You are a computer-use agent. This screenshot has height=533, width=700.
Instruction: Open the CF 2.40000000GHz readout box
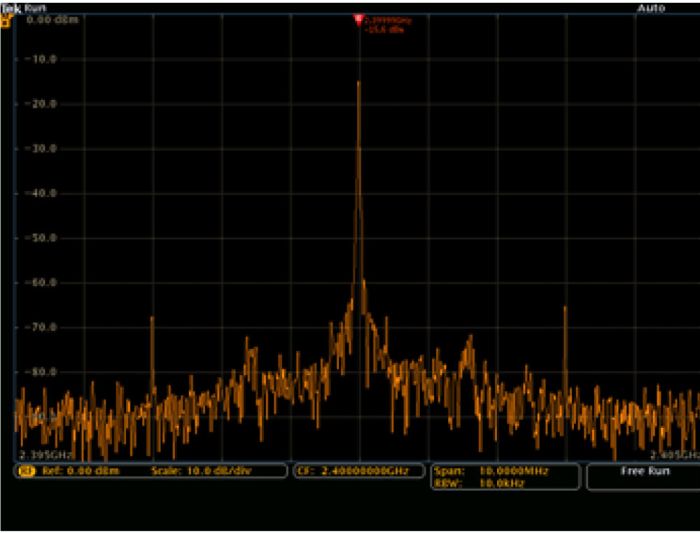[359, 471]
